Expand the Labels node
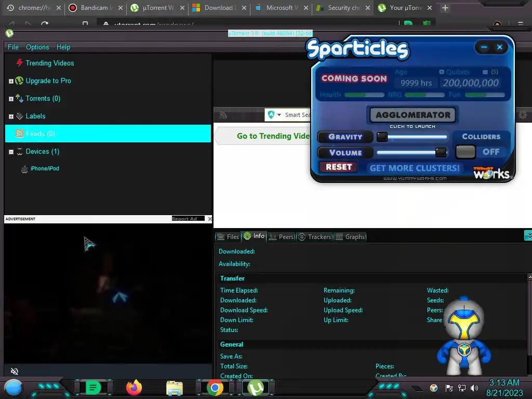Viewport: 532px width, 399px height. pos(11,116)
